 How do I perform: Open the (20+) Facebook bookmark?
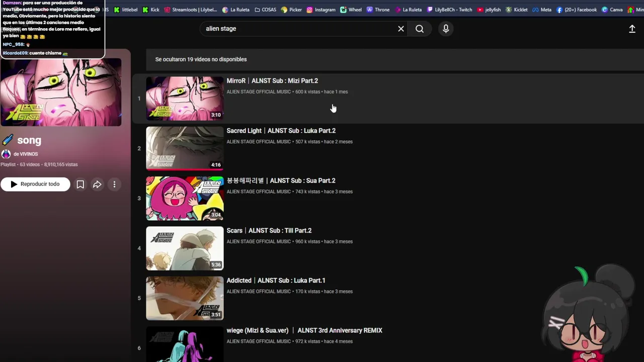pos(577,10)
